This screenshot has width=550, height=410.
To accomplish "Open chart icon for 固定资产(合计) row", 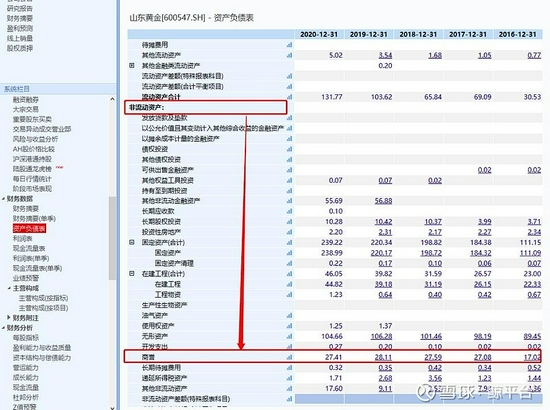I will (x=289, y=242).
